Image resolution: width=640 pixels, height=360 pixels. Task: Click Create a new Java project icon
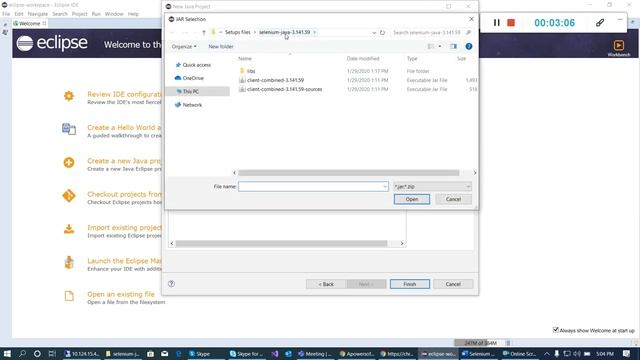69,162
